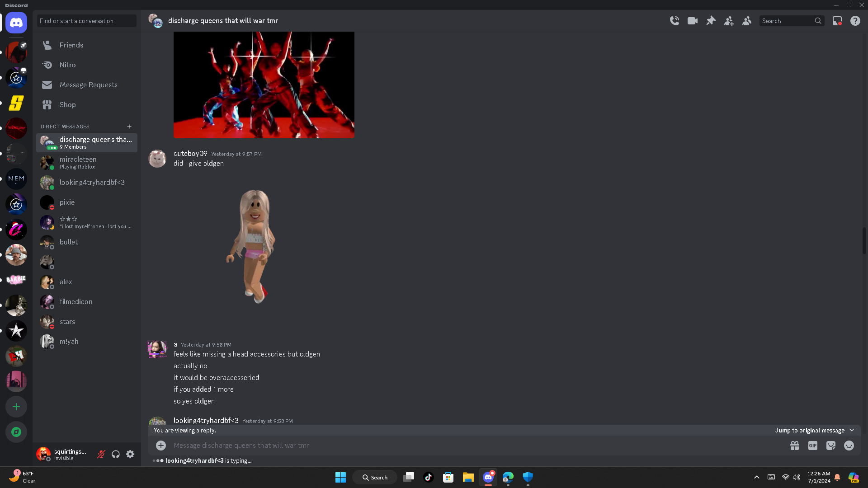
Task: Open User Settings gear
Action: coord(130,454)
